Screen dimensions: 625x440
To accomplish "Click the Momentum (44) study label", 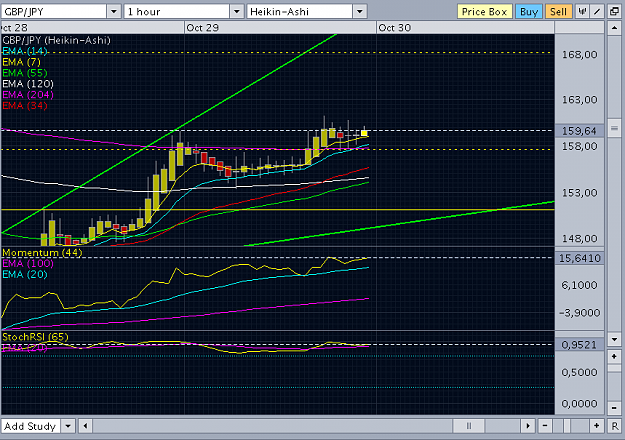I will [x=42, y=253].
